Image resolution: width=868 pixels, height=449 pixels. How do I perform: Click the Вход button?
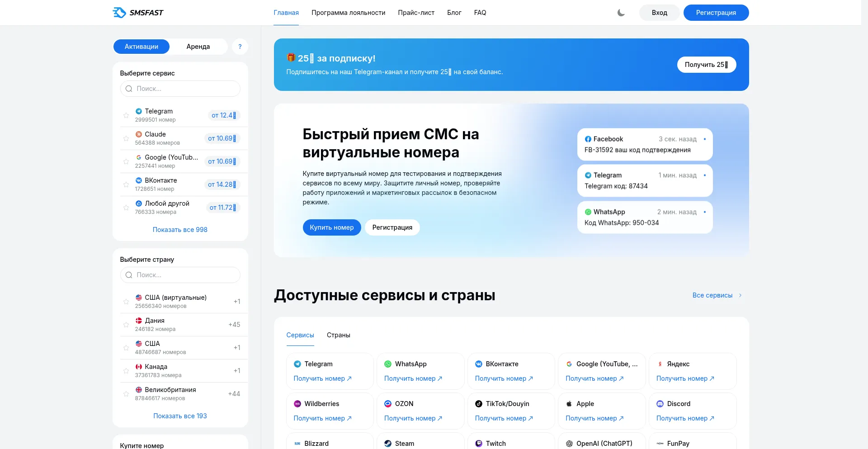[660, 13]
